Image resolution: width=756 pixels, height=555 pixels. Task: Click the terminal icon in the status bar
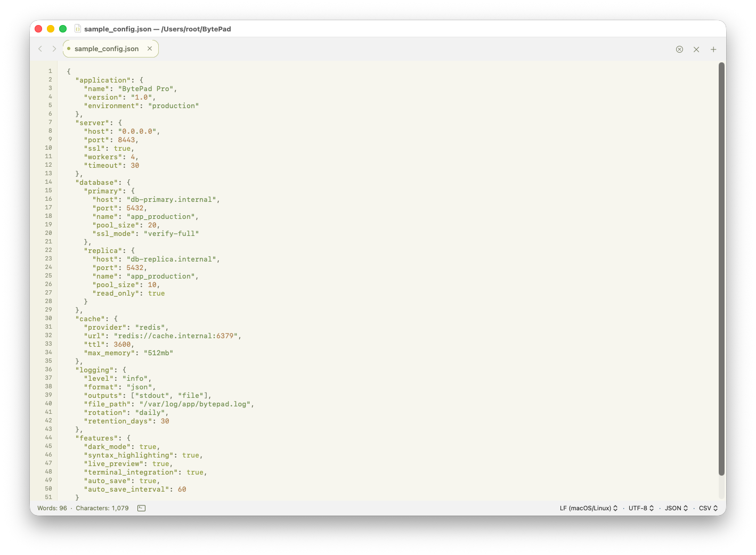coord(141,508)
